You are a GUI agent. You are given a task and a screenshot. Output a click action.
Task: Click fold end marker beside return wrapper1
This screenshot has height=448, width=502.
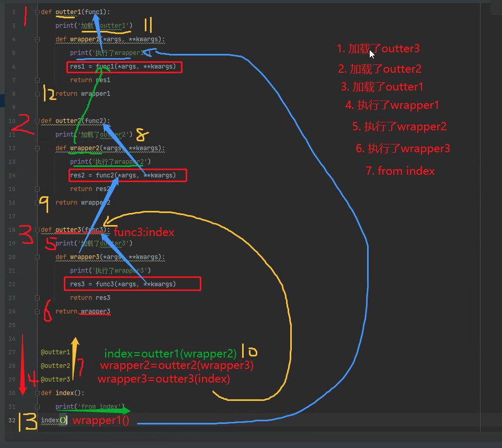tap(37, 94)
